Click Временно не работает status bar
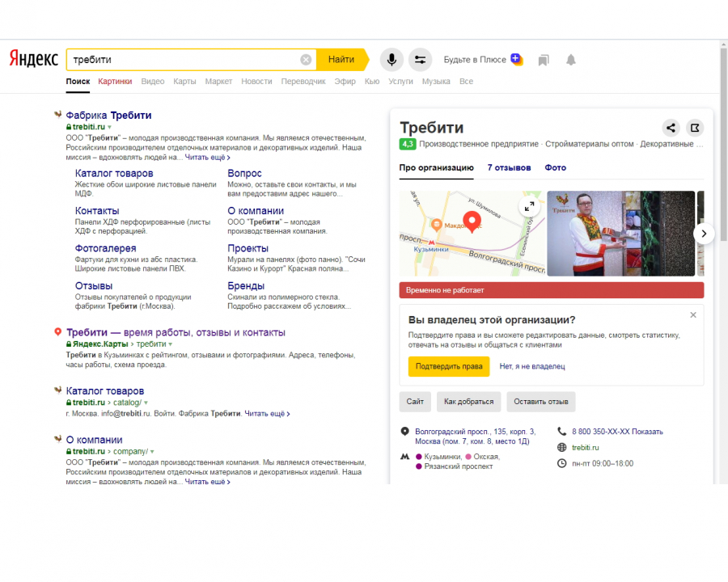728x582 pixels. coord(552,290)
